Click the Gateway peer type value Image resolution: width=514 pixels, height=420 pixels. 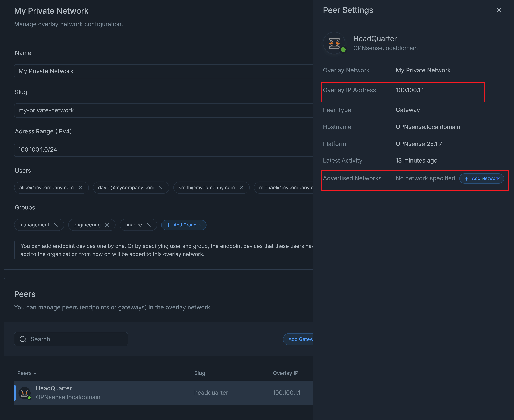tap(408, 110)
